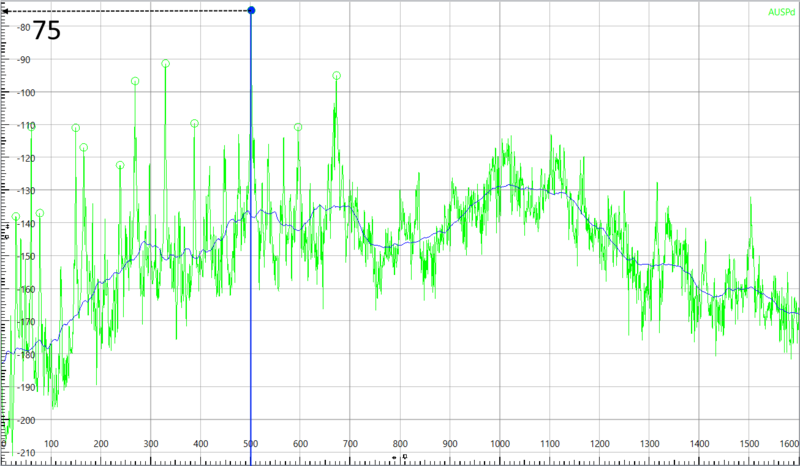Click the 1000 tick label on X-axis

coord(500,444)
